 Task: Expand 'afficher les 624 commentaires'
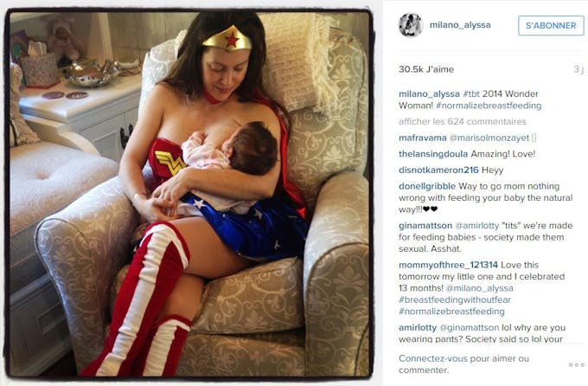click(x=463, y=122)
